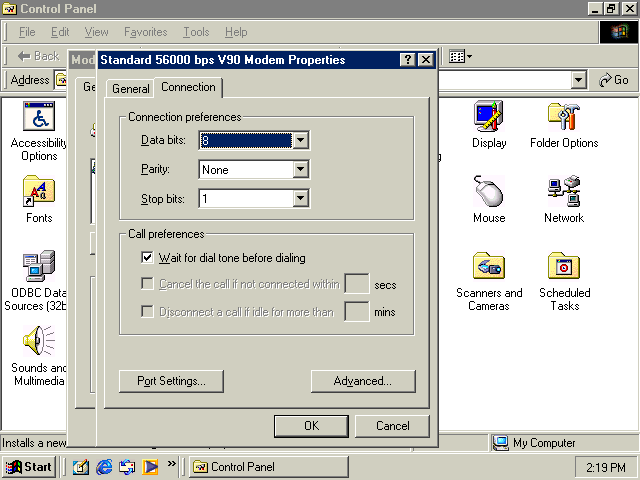Expand hidden quick launch icons chevron

172,464
